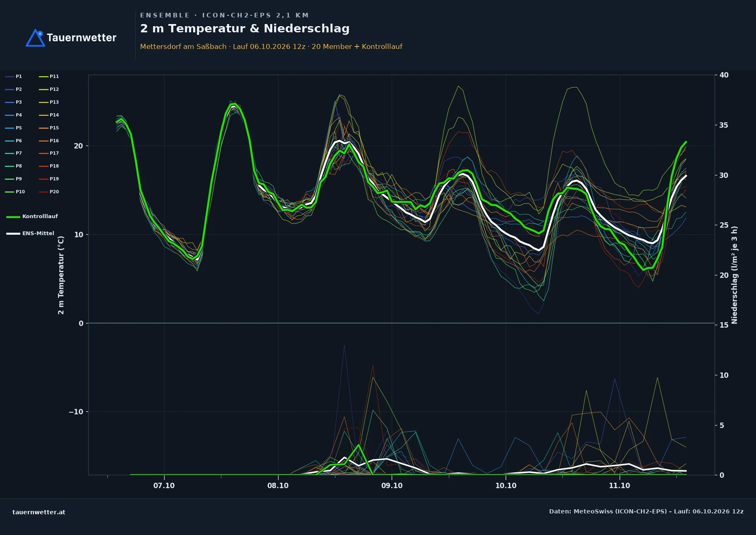The image size is (756, 535).
Task: Open the tauernwetter.at footer link
Action: coord(39,512)
